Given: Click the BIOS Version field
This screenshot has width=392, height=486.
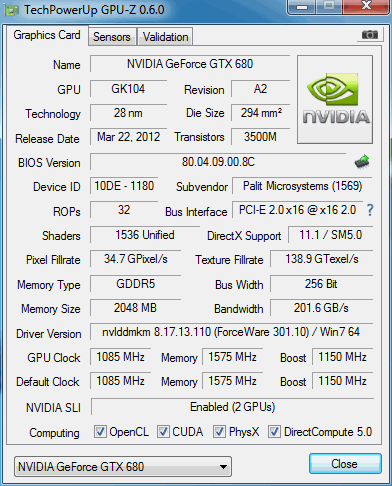Looking at the screenshot, I should (218, 162).
